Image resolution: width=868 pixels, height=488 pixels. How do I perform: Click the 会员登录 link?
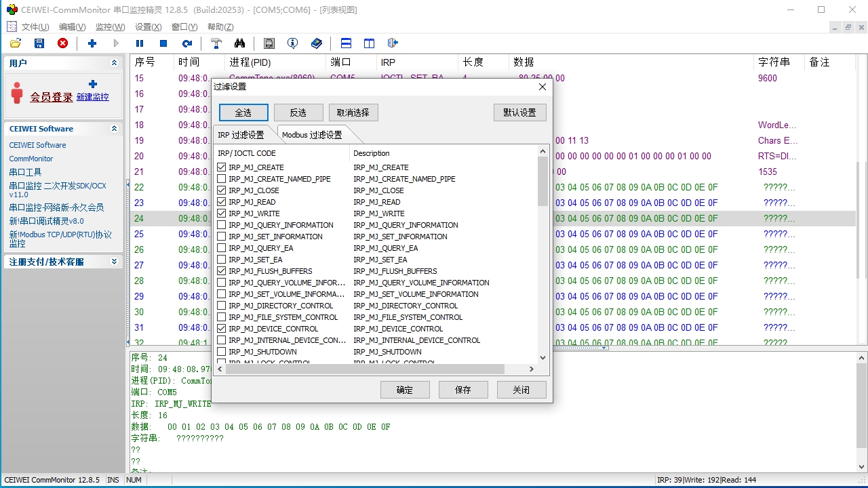point(51,98)
